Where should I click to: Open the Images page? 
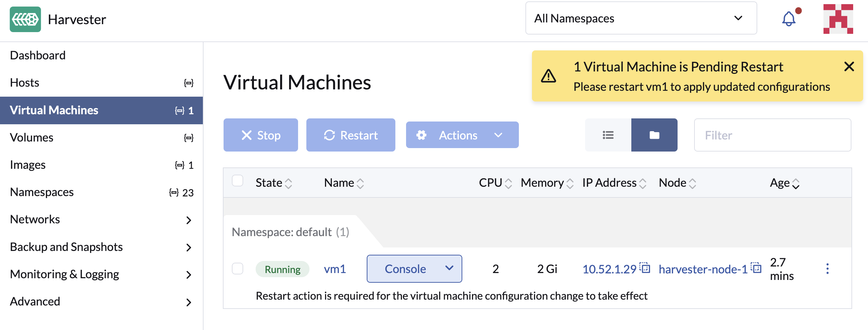tap(28, 165)
